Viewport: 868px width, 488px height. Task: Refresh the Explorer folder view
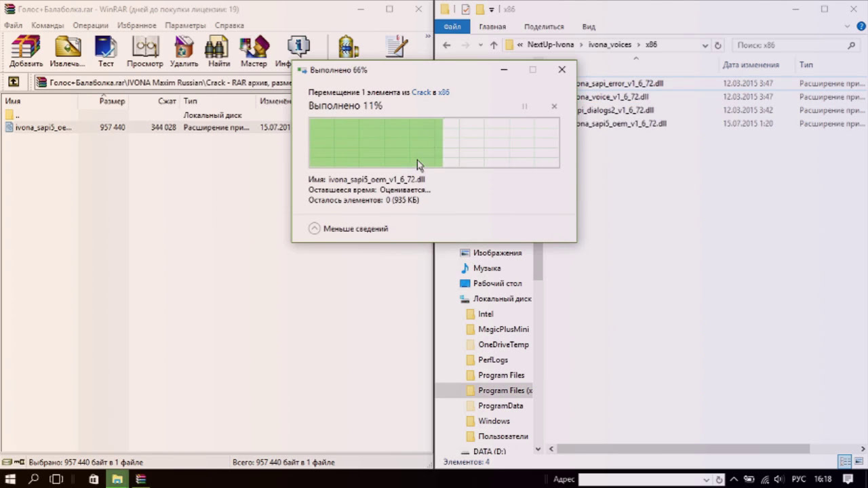tap(718, 45)
